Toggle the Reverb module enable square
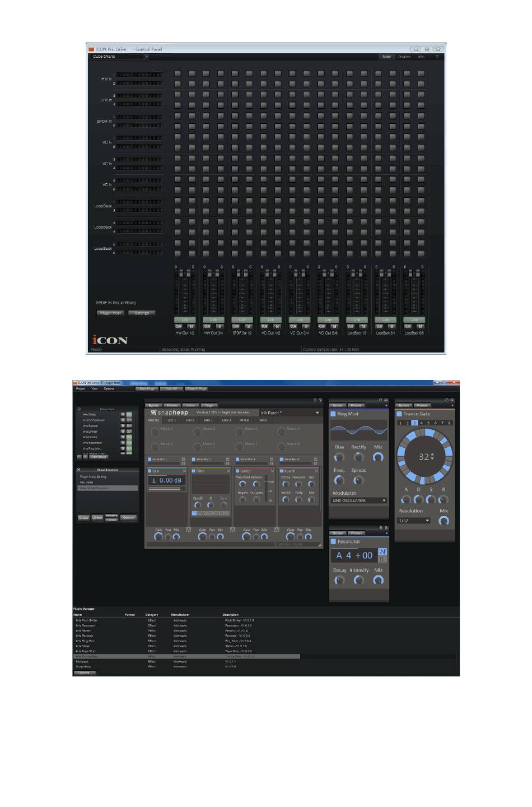 pos(282,471)
